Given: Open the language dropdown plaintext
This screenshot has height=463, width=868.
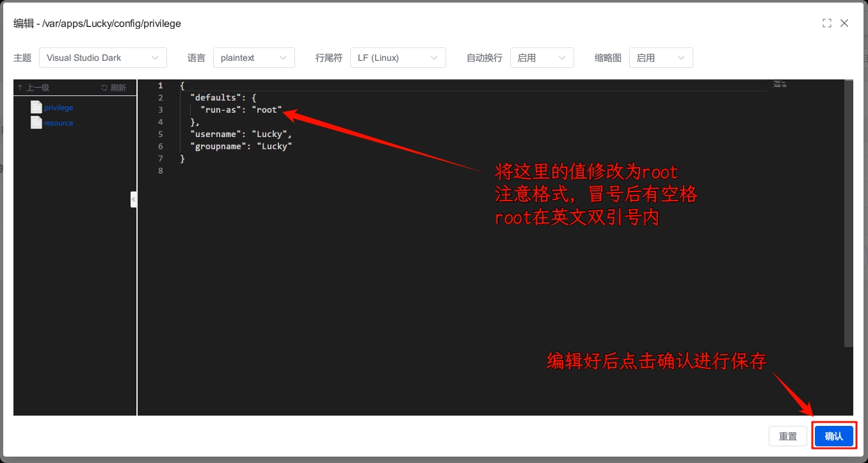Looking at the screenshot, I should pyautogui.click(x=253, y=58).
